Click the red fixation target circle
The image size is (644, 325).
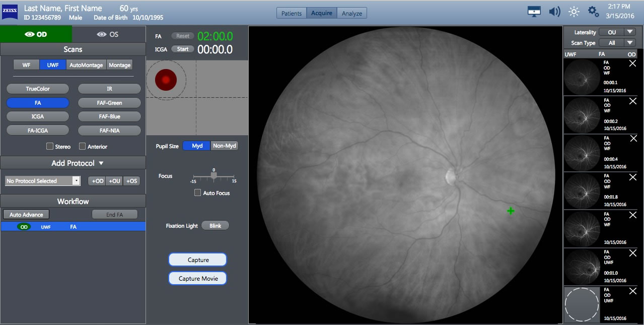[166, 79]
